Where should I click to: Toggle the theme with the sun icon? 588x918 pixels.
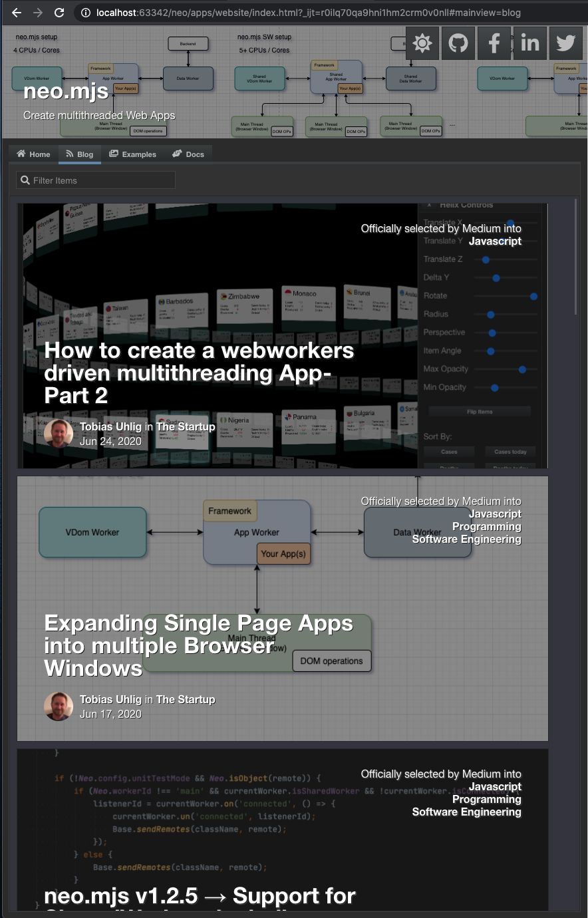[422, 43]
